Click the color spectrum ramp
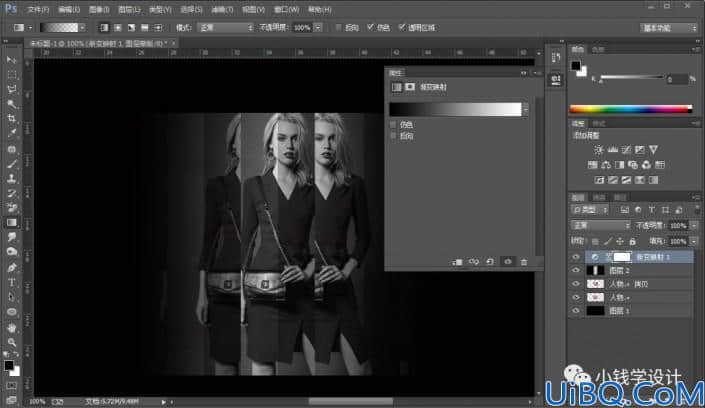This screenshot has width=705, height=408. [x=631, y=109]
